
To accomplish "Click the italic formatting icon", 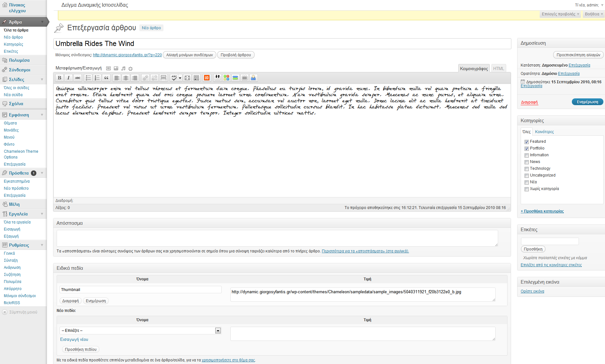I will tap(68, 78).
